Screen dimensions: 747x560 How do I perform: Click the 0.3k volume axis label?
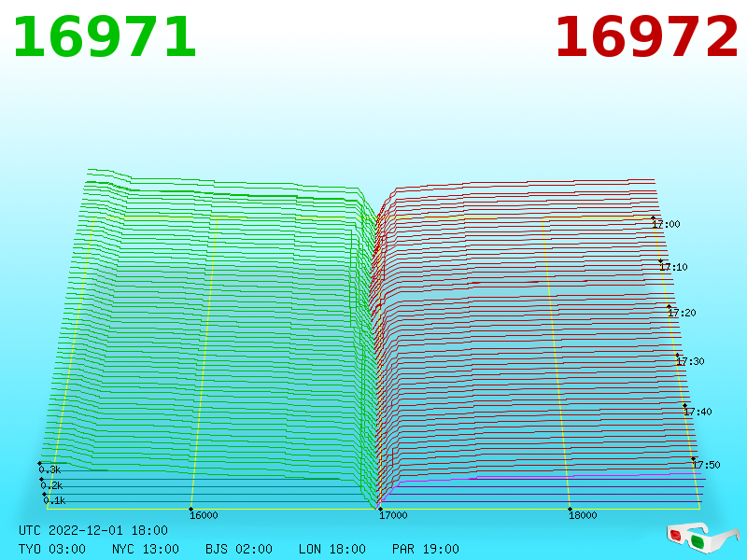(49, 469)
